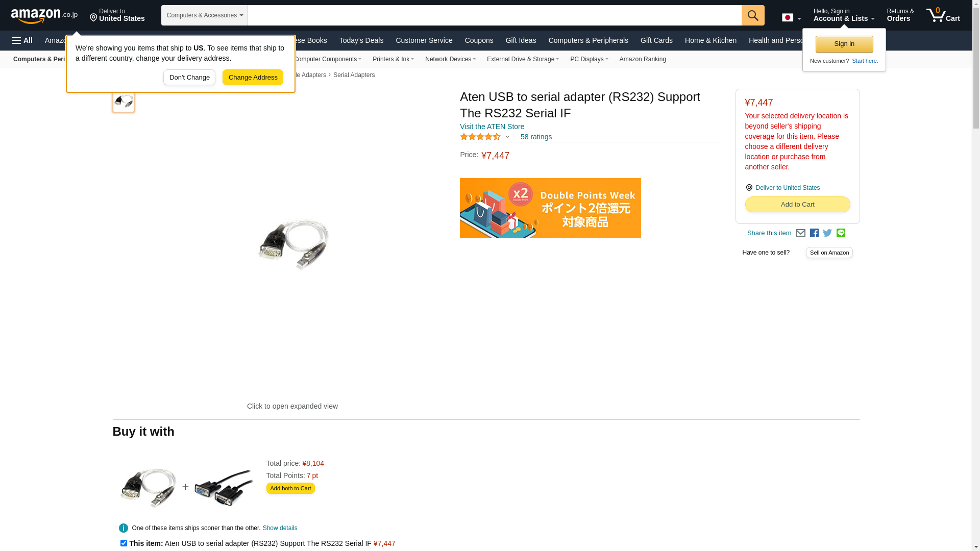Image resolution: width=980 pixels, height=551 pixels.
Task: Click the Change Address button
Action: tap(253, 78)
